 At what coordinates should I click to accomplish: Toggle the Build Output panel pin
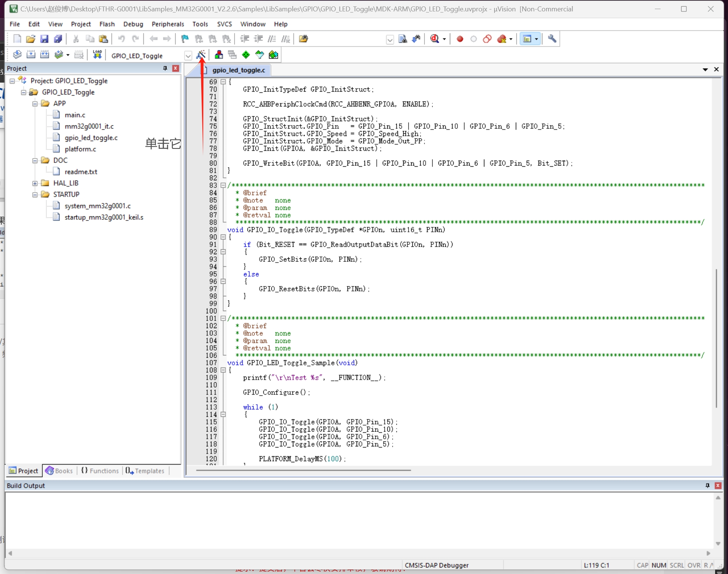point(707,485)
